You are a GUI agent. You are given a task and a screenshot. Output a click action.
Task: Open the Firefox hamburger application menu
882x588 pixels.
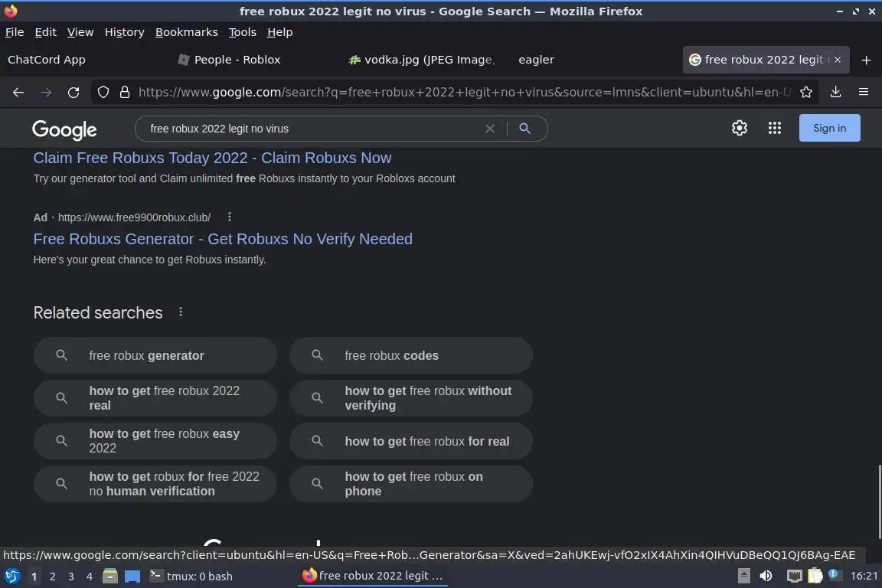[x=864, y=92]
